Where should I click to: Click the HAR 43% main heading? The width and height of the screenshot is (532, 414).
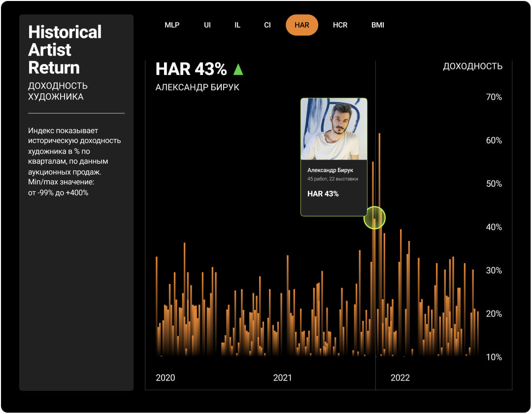(x=191, y=69)
